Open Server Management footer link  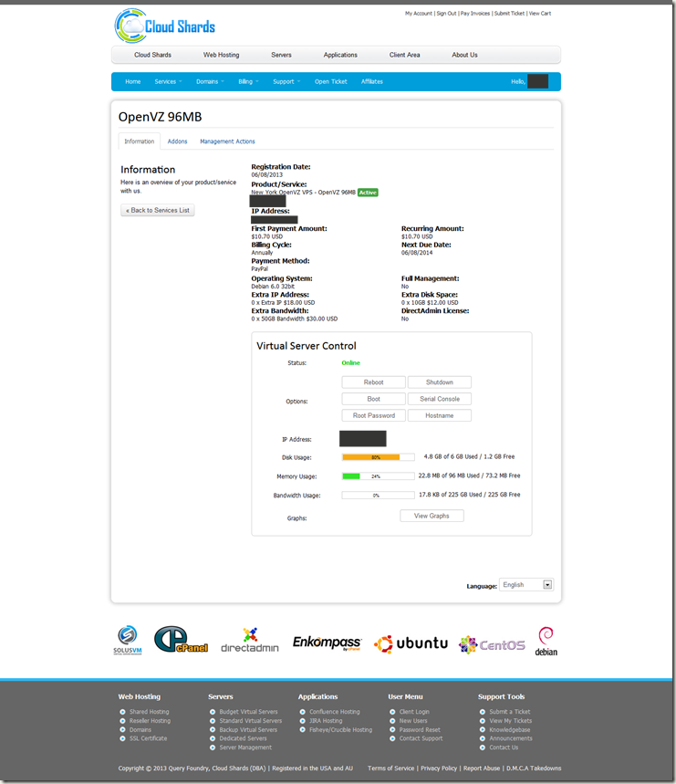245,747
